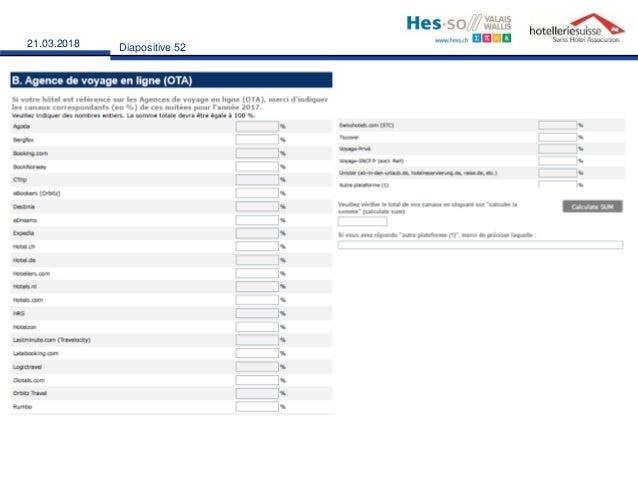Image resolution: width=638 pixels, height=479 pixels.
Task: Click the Hotelzon percentage box
Action: point(257,327)
